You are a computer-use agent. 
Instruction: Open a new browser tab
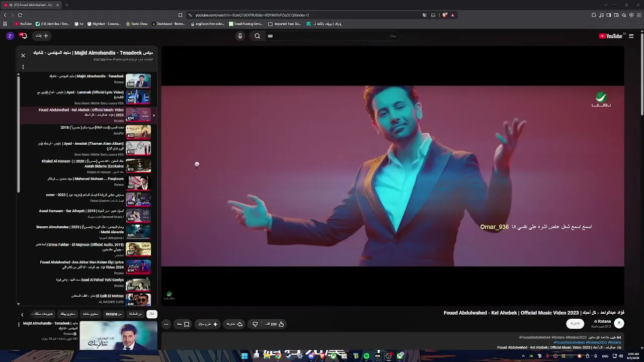click(x=66, y=5)
